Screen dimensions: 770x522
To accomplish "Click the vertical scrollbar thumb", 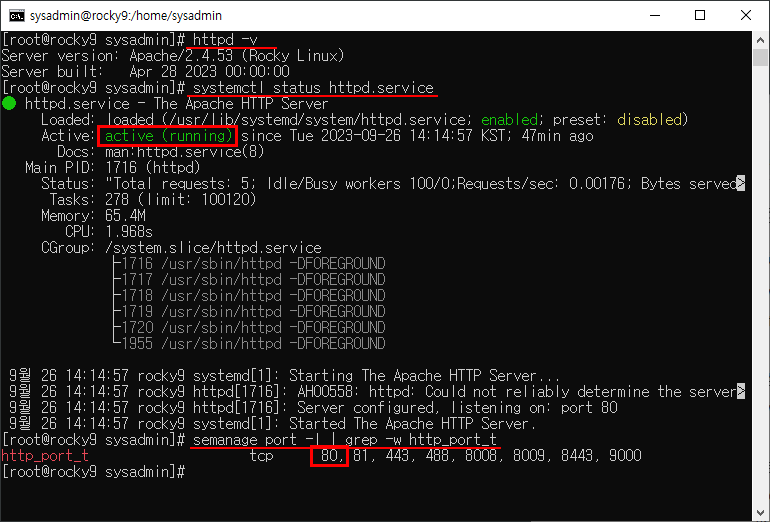I will tap(760, 57).
